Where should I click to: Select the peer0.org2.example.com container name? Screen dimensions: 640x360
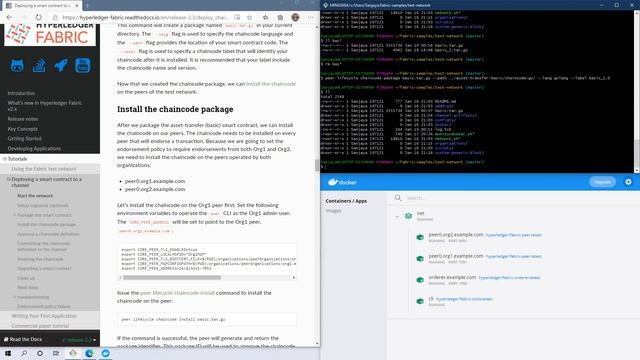coord(456,235)
